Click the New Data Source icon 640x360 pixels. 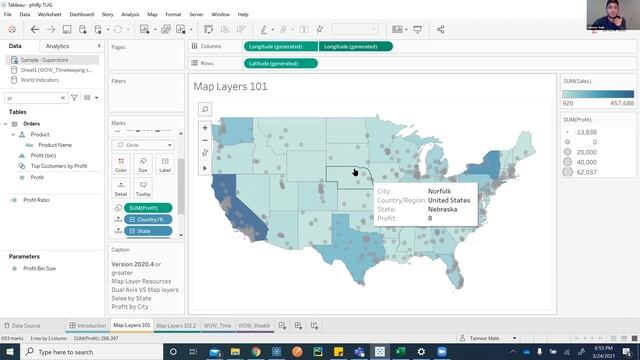pyautogui.click(x=82, y=29)
